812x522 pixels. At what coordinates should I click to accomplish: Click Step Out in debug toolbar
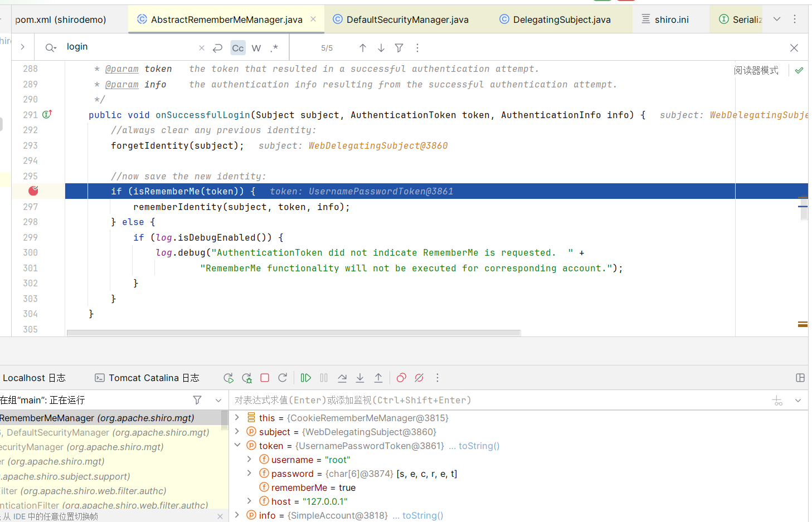378,378
